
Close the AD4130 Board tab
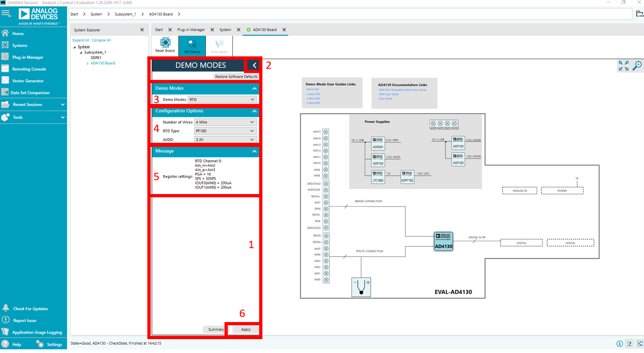[x=284, y=30]
